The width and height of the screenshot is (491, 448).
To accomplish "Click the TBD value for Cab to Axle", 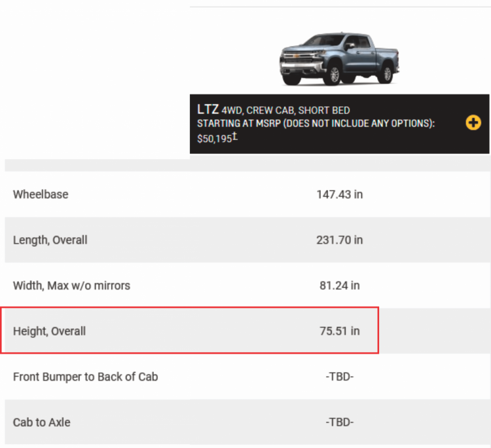I will (x=339, y=422).
